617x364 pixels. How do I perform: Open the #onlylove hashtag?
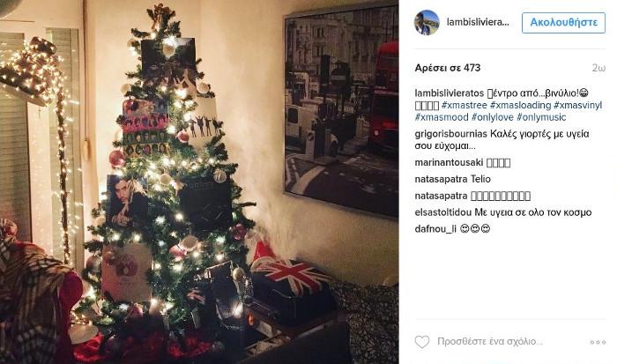[492, 117]
